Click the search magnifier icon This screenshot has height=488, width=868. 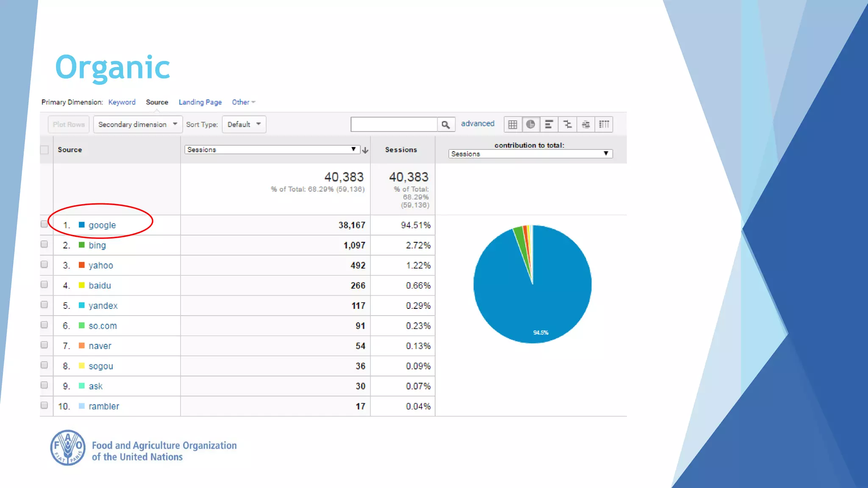click(x=445, y=125)
